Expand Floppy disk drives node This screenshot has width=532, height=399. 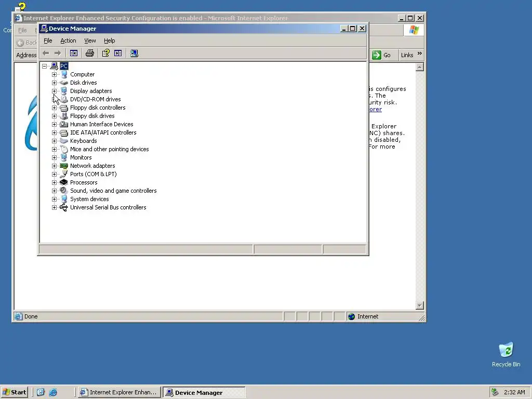coord(54,116)
